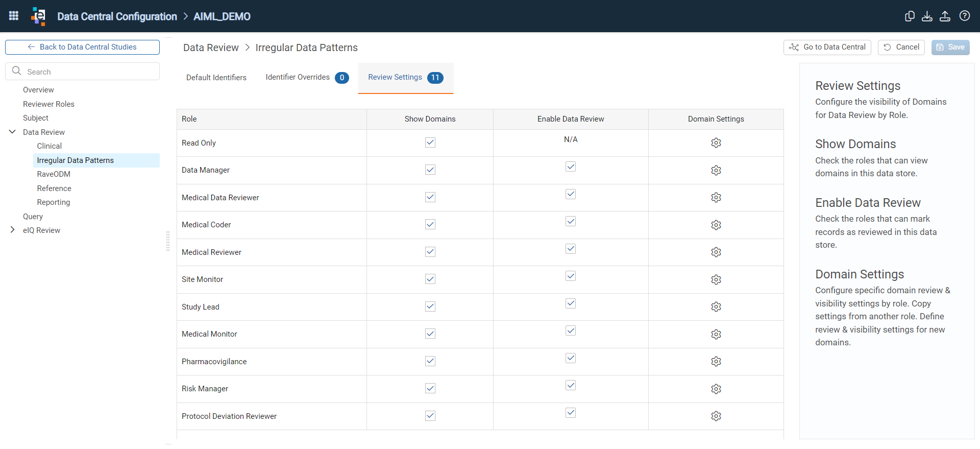Click the sidebar Search field
Image resolution: width=980 pixels, height=449 pixels.
point(82,72)
